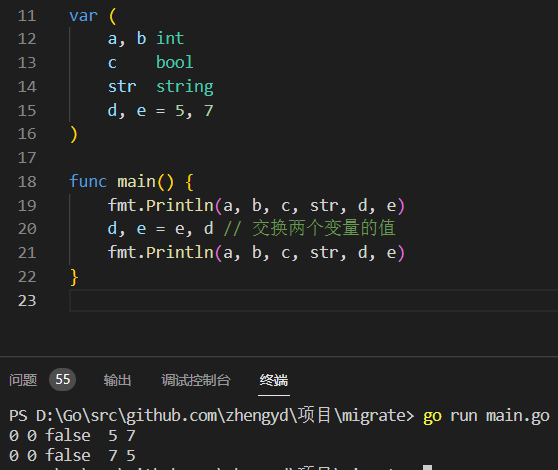Click 'd, e = e, d' swap statement on line 20

(160, 228)
